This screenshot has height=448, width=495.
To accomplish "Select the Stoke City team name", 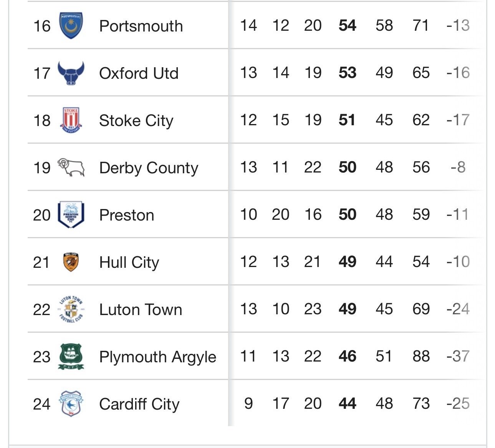I will pyautogui.click(x=136, y=121).
